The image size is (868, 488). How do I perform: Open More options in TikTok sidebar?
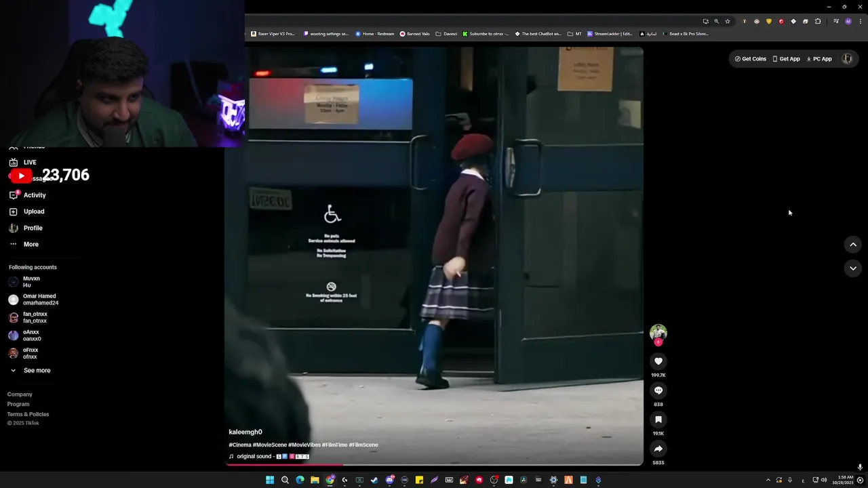tap(24, 245)
